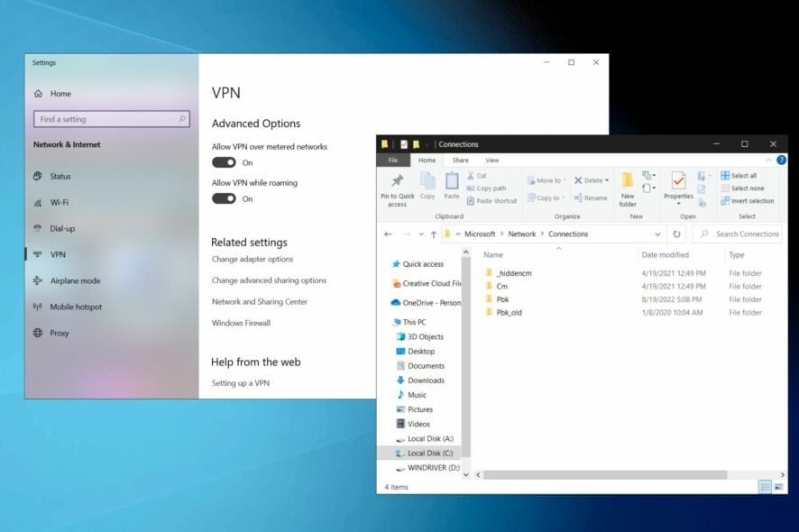Turn off Allow VPN over metered networks
Screen dimensions: 799x532
pyautogui.click(x=225, y=162)
